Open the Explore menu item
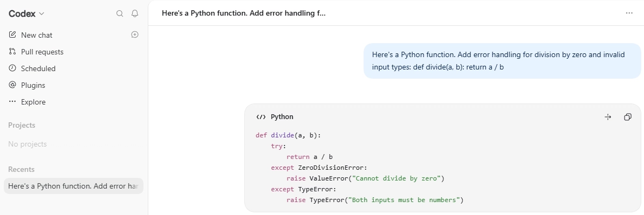The height and width of the screenshot is (215, 644). (33, 102)
